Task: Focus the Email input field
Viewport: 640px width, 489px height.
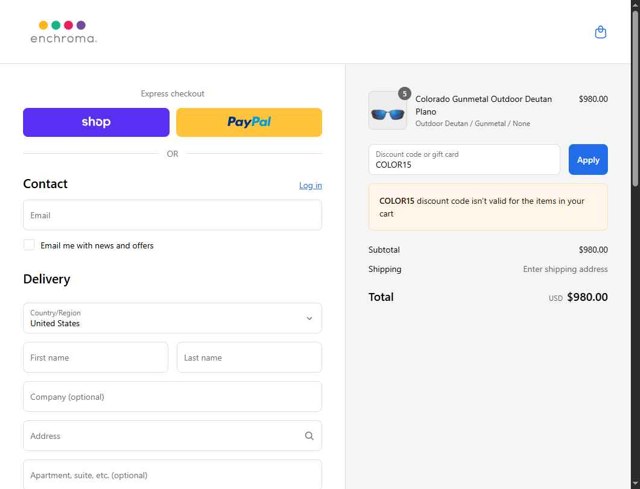Action: (x=172, y=215)
